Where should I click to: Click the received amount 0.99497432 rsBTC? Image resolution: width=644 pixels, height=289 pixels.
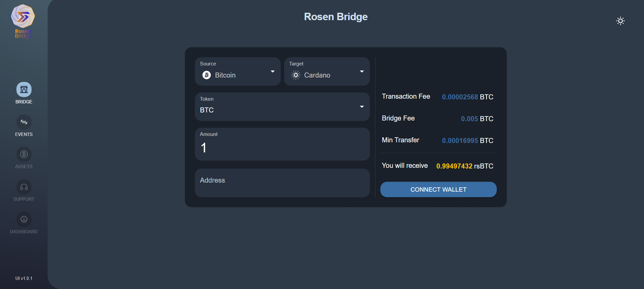coord(465,166)
